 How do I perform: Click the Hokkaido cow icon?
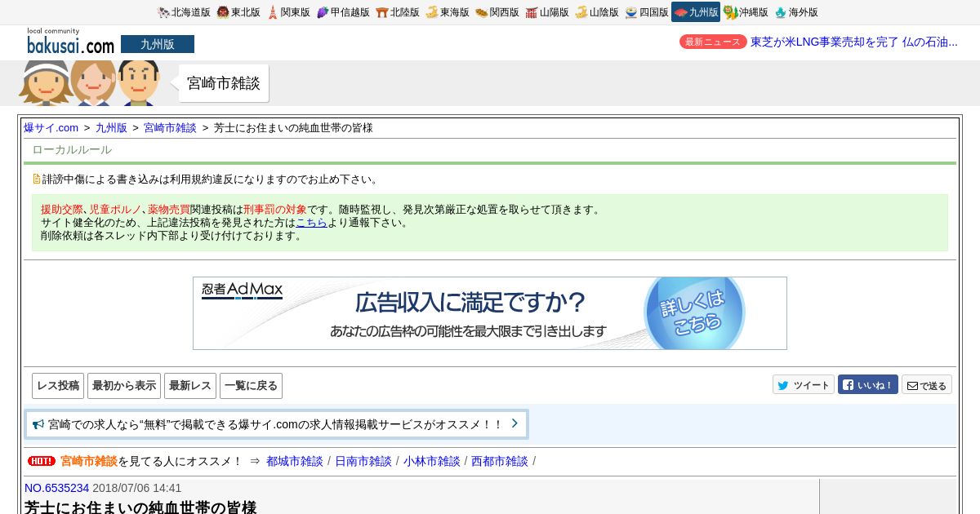point(163,12)
